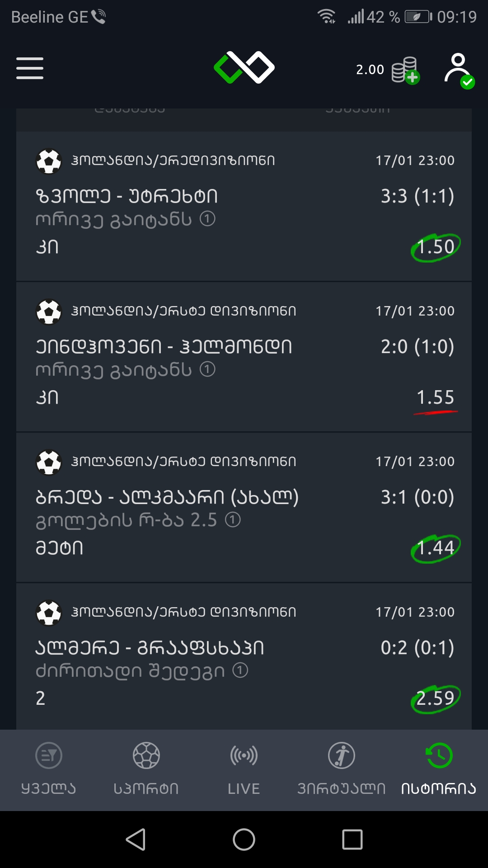Tap the underlined 1.55 odds value
Image resolution: width=488 pixels, height=868 pixels.
(436, 397)
